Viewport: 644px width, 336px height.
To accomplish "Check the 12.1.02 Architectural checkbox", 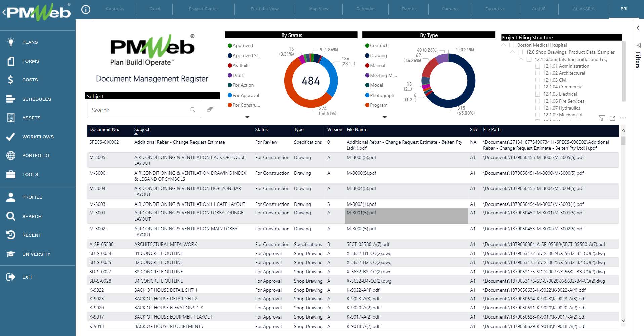I will click(x=538, y=73).
